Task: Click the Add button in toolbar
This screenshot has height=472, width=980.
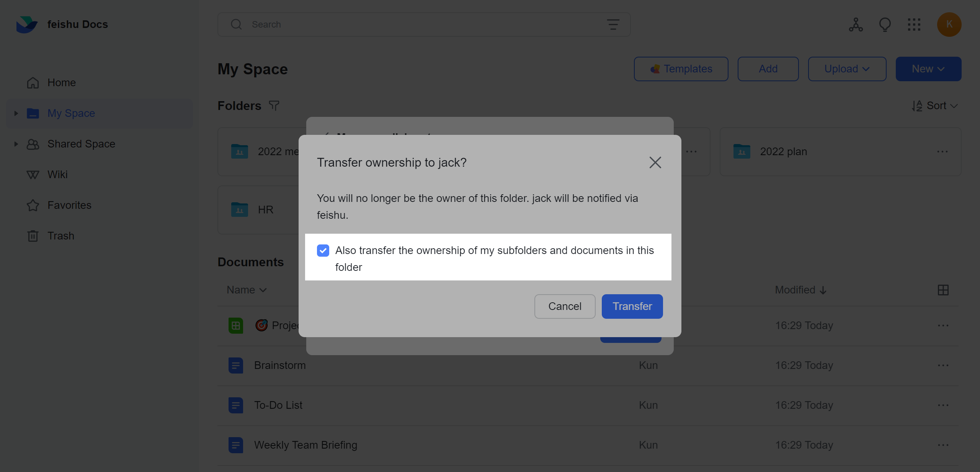Action: pyautogui.click(x=767, y=69)
